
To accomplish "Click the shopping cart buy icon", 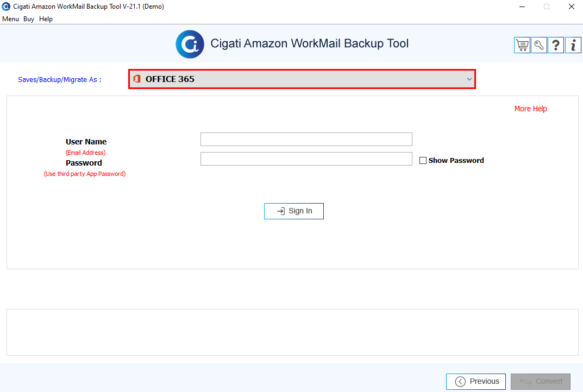I will pos(522,45).
